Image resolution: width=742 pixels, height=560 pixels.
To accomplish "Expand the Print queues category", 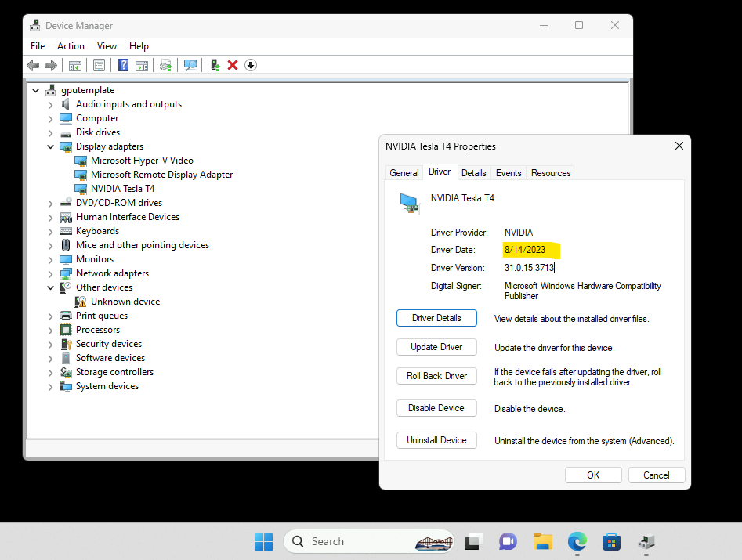I will [51, 316].
